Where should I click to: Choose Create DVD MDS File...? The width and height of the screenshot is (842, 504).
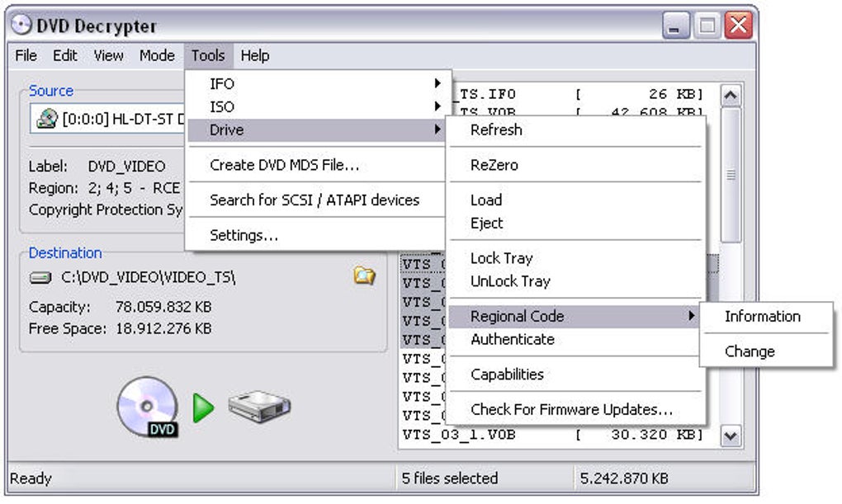317,165
